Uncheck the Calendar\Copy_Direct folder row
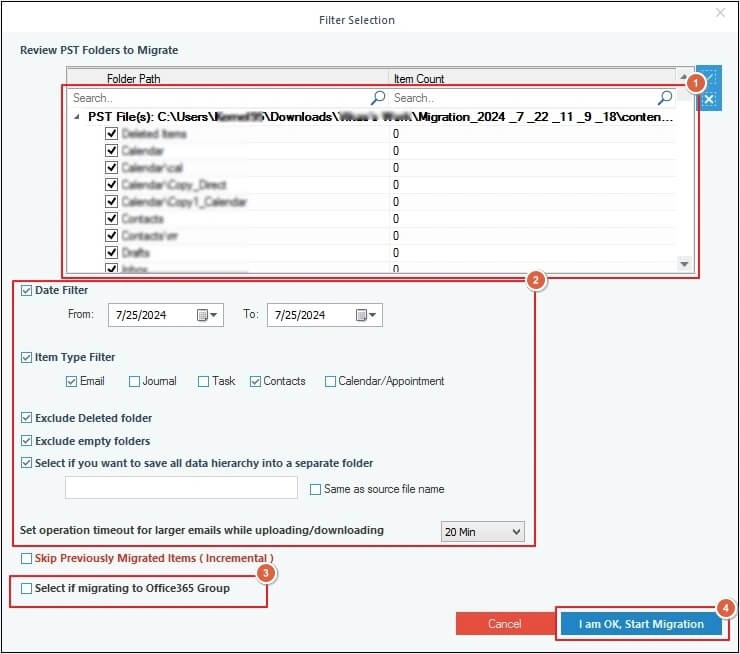This screenshot has width=740, height=654. coord(111,184)
